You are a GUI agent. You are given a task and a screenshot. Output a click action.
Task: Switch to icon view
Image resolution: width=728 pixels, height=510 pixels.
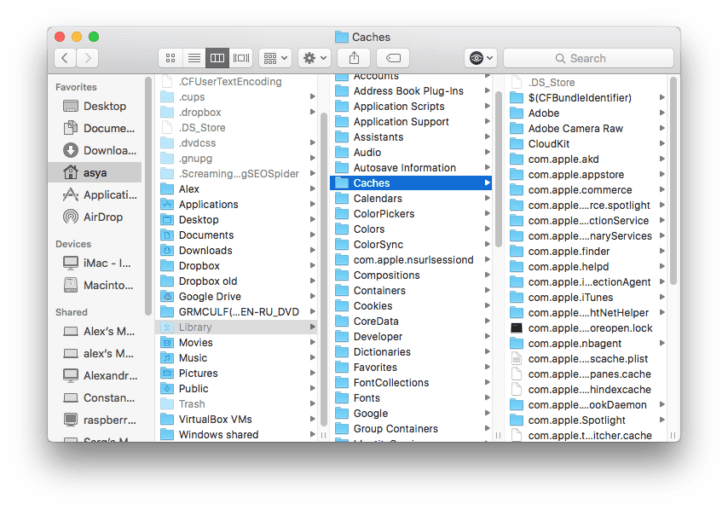coord(170,58)
